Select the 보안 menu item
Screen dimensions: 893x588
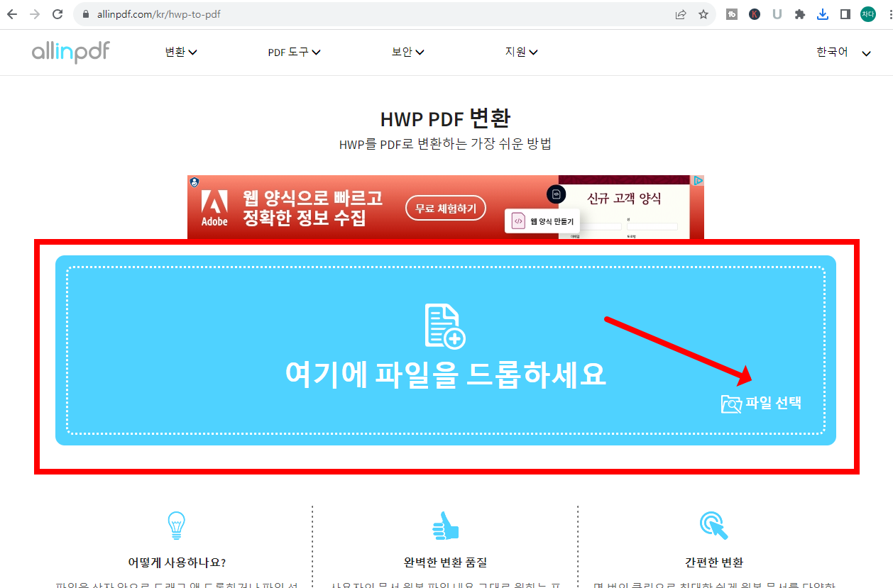pyautogui.click(x=407, y=52)
